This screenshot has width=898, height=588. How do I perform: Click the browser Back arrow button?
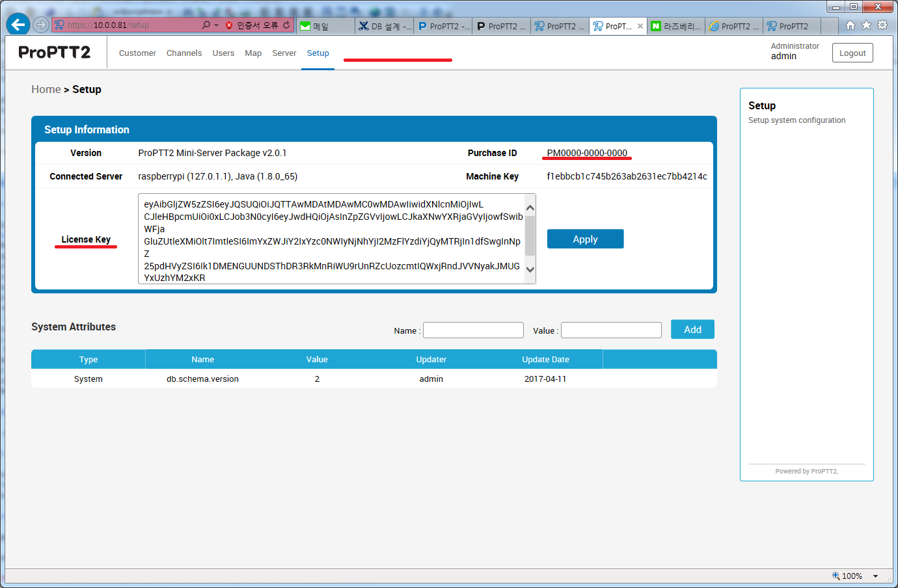point(18,25)
